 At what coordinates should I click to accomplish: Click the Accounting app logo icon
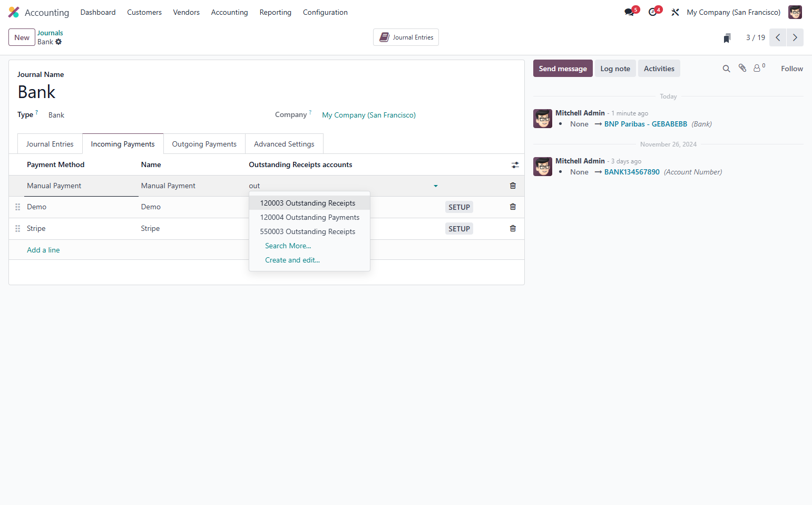pos(14,12)
